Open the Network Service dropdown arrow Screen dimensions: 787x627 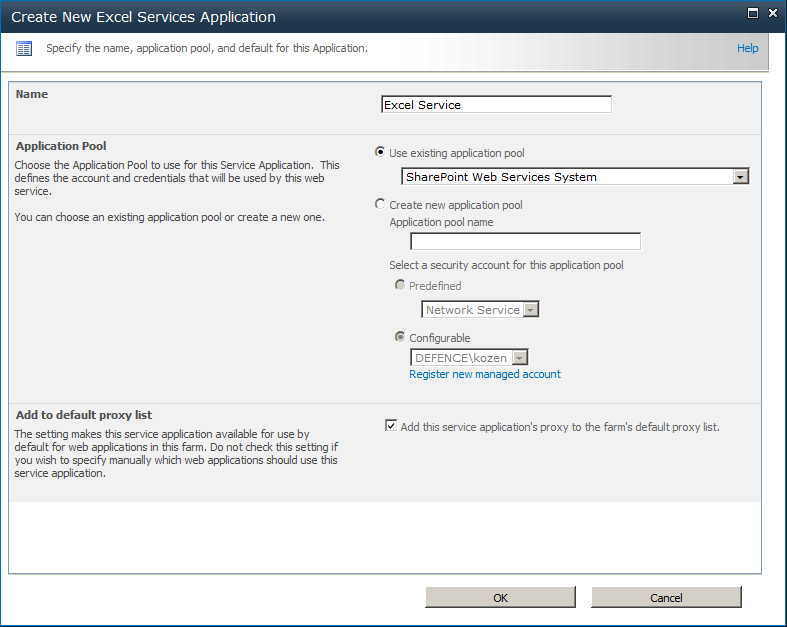click(x=530, y=310)
